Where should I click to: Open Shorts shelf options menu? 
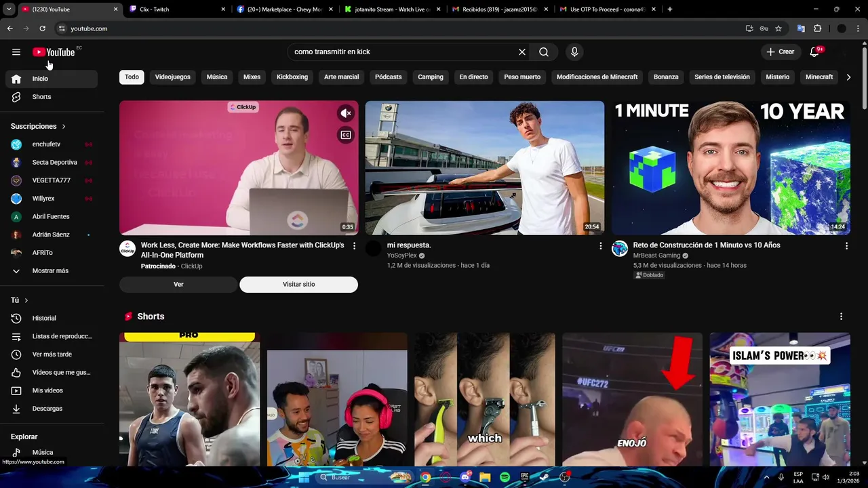coord(841,317)
